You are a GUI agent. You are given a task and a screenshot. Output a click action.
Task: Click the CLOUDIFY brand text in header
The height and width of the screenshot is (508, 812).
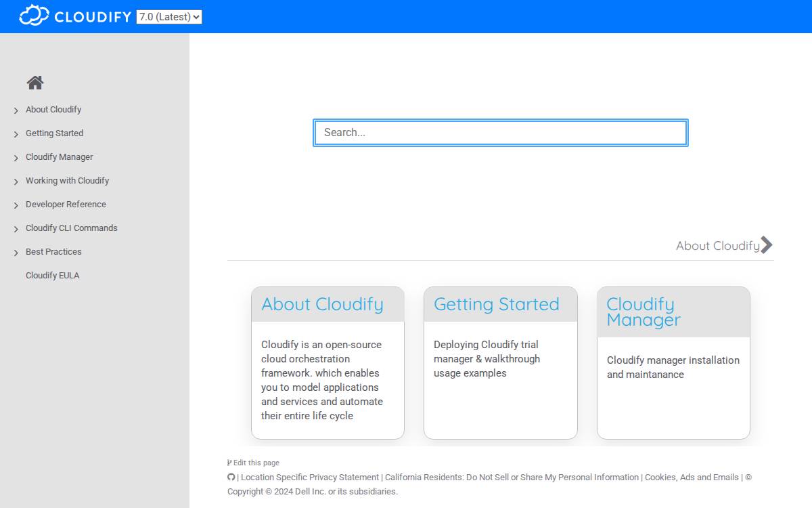[93, 17]
